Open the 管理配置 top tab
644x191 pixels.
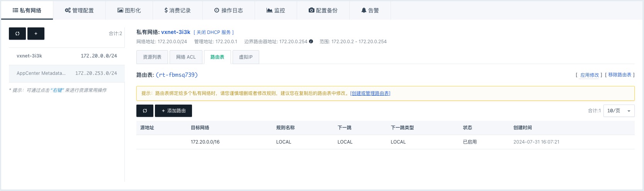79,10
